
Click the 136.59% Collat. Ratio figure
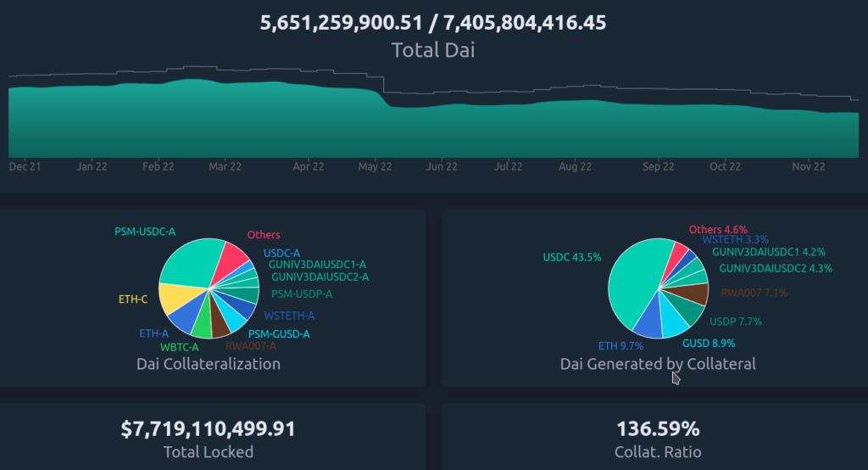click(658, 429)
